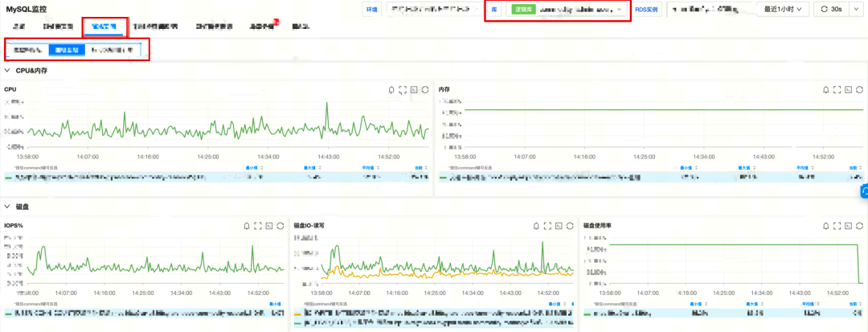Click the RDS实例 label button

tap(646, 10)
